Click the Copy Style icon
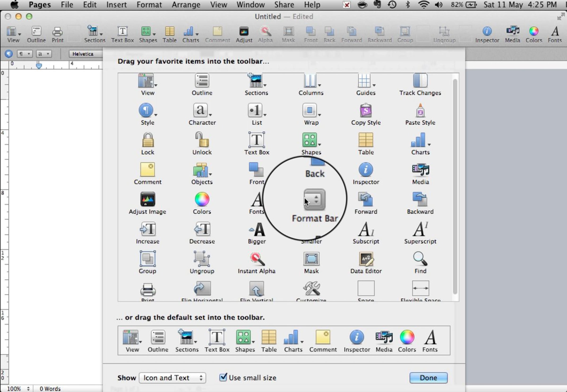This screenshot has width=567, height=392. click(x=366, y=111)
